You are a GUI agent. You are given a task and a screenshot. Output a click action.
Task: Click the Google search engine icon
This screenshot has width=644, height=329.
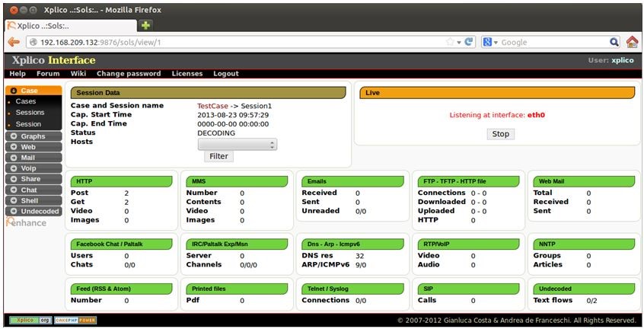[487, 42]
